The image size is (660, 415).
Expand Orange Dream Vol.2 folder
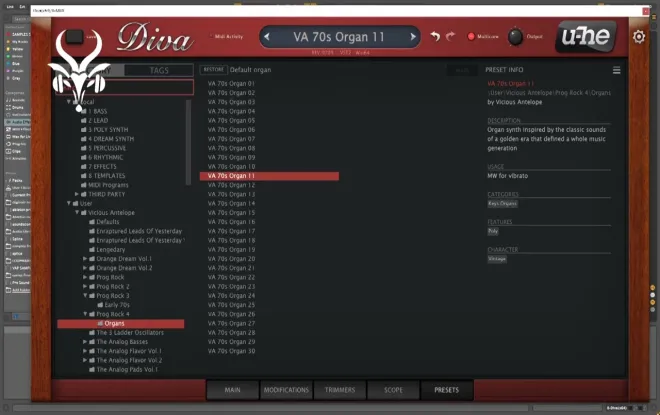tap(85, 268)
